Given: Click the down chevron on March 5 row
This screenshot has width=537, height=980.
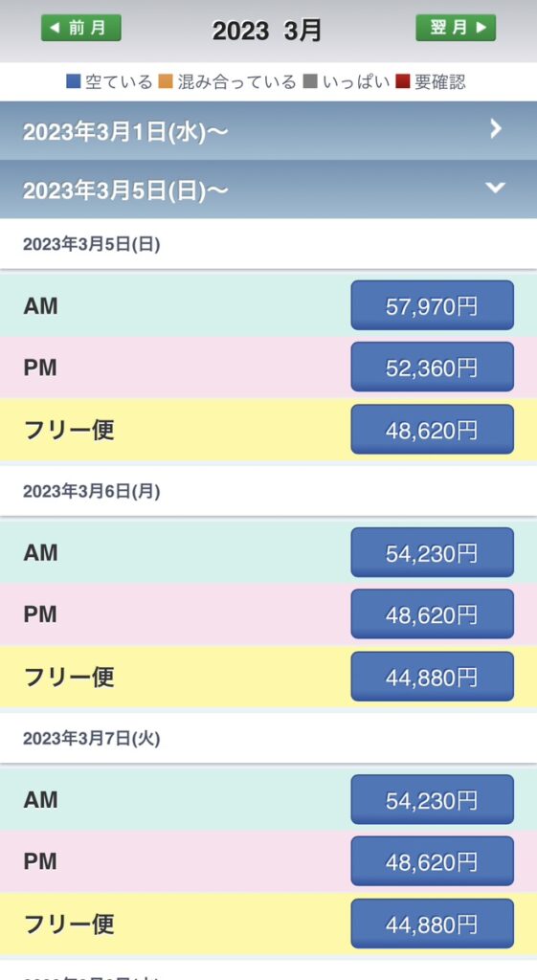Looking at the screenshot, I should click(x=496, y=188).
